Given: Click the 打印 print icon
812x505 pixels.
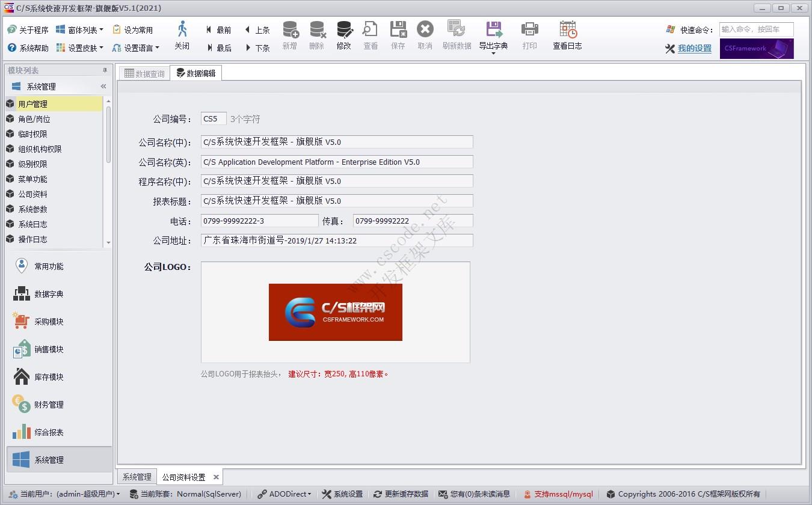Looking at the screenshot, I should pyautogui.click(x=529, y=35).
